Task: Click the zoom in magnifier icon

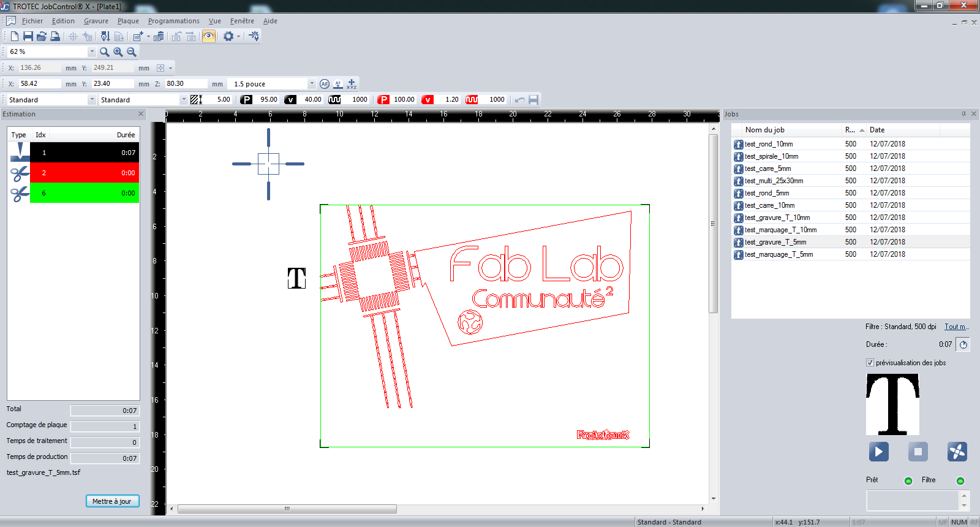Action: 118,52
